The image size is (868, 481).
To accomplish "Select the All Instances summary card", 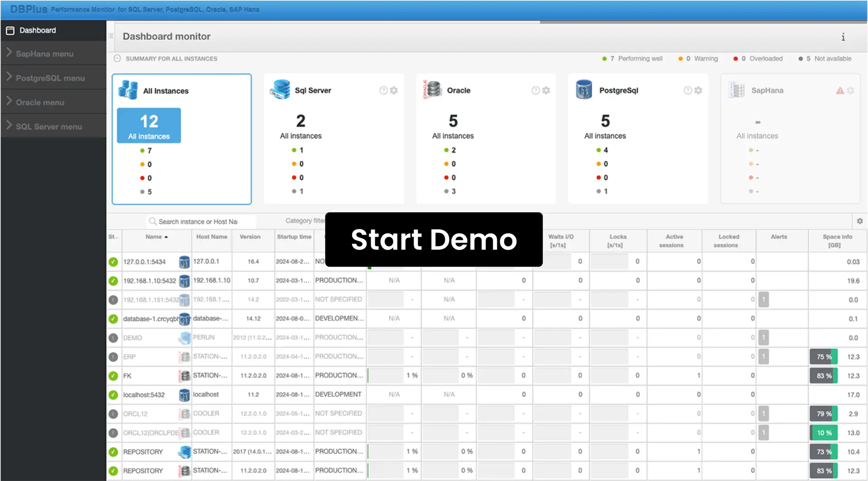I will (182, 139).
